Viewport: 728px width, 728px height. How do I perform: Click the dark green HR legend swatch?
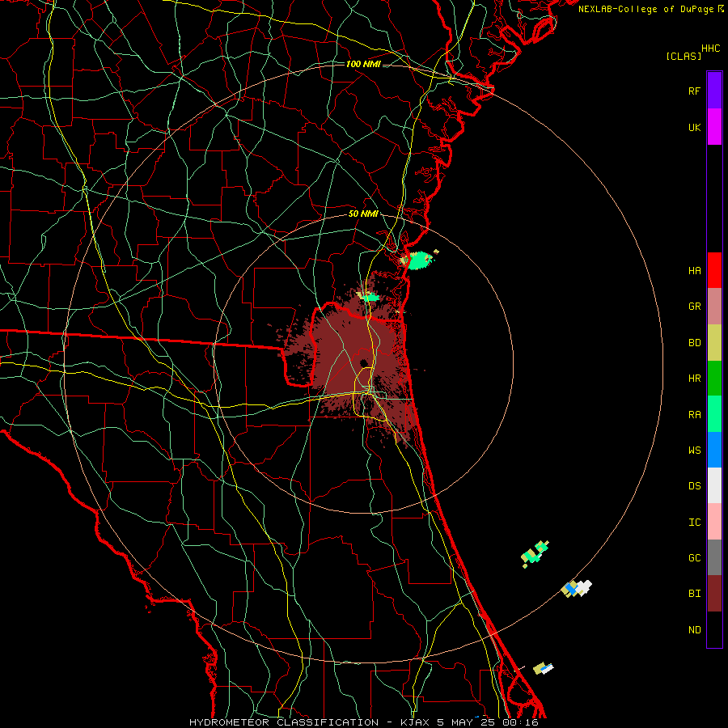(714, 379)
